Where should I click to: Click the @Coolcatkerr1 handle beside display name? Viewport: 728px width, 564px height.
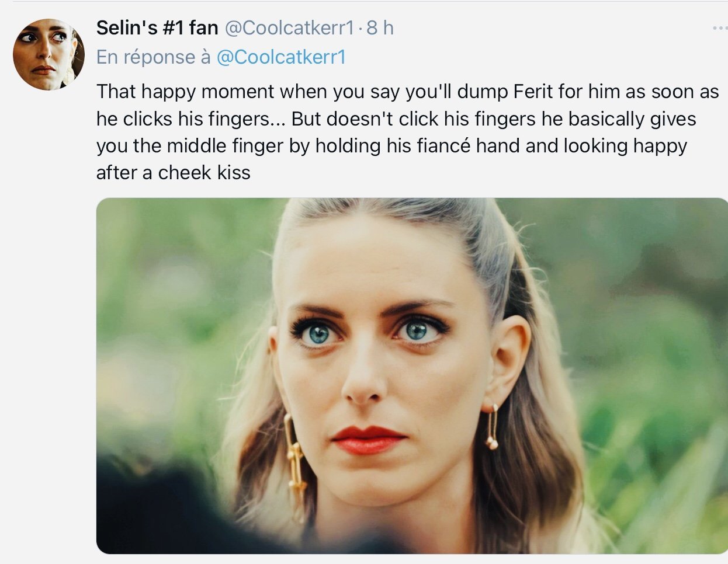pyautogui.click(x=290, y=27)
